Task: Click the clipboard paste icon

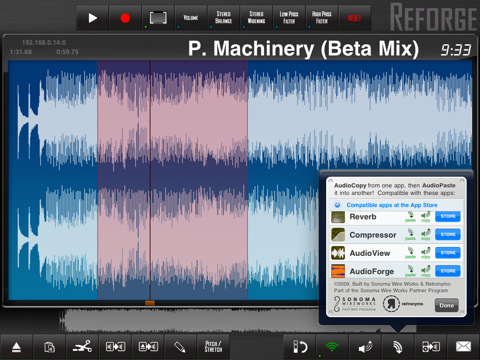Action: tap(49, 347)
